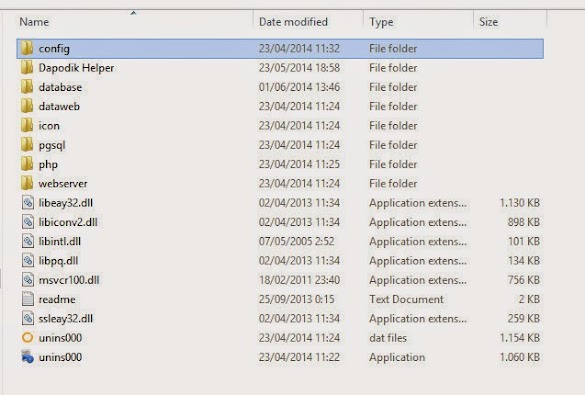585x395 pixels.
Task: Select the dataweb folder name
Action: (59, 107)
